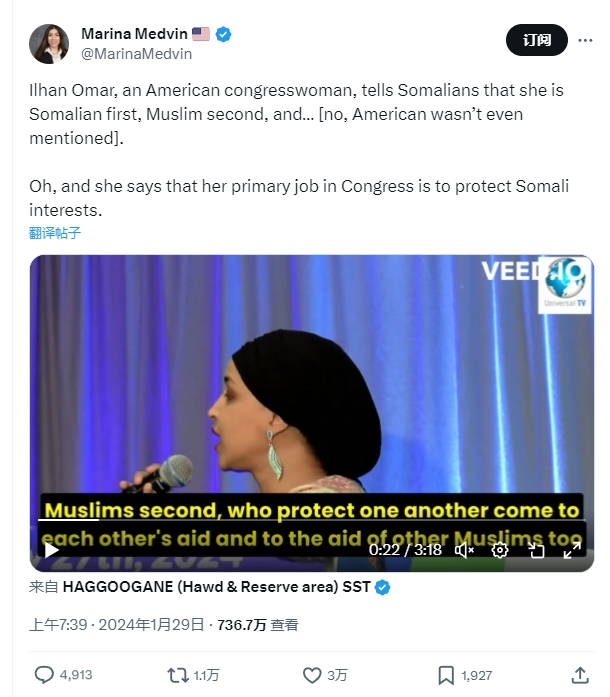
Task: Expand video to fullscreen
Action: (x=572, y=550)
